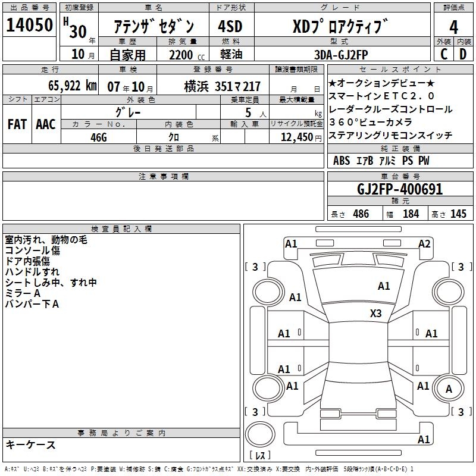Select the recycle deposit 12,450円
This screenshot has width=476, height=476.
click(x=296, y=137)
